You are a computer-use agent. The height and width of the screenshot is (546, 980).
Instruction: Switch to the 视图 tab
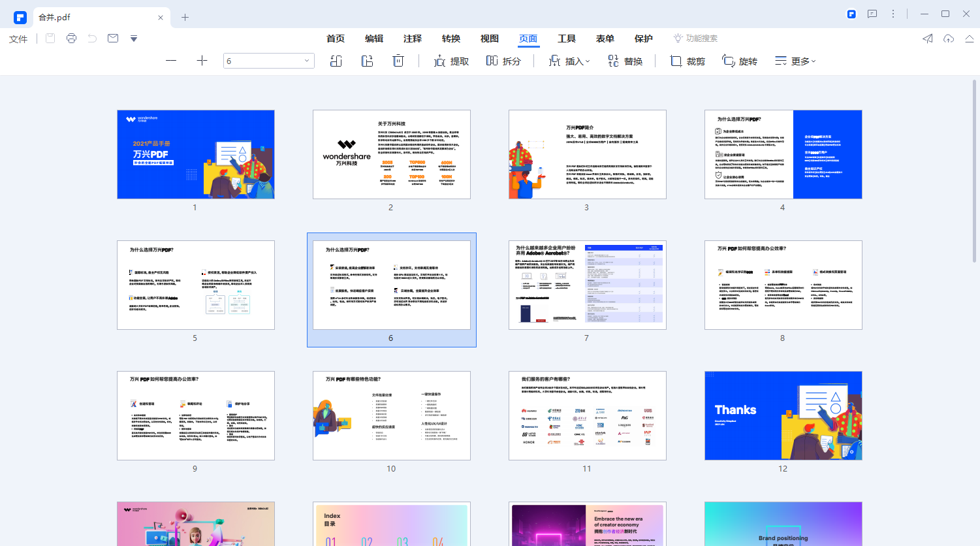[x=490, y=39]
